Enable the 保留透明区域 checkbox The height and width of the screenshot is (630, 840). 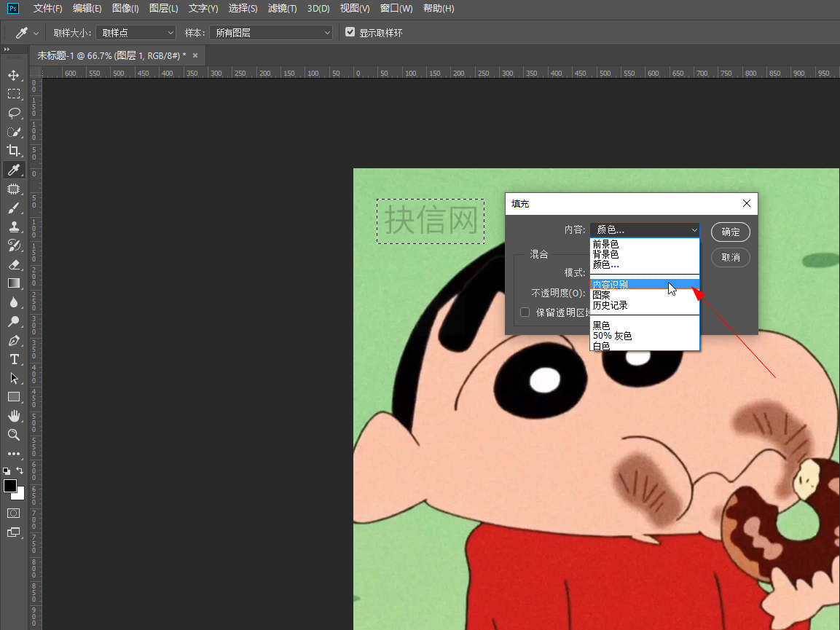pos(525,312)
